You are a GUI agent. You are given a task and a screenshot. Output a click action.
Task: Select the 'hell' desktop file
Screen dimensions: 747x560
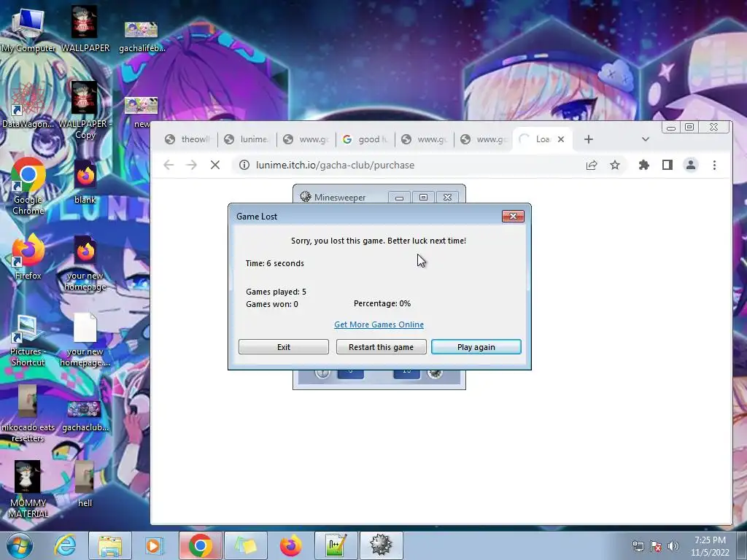coord(85,483)
